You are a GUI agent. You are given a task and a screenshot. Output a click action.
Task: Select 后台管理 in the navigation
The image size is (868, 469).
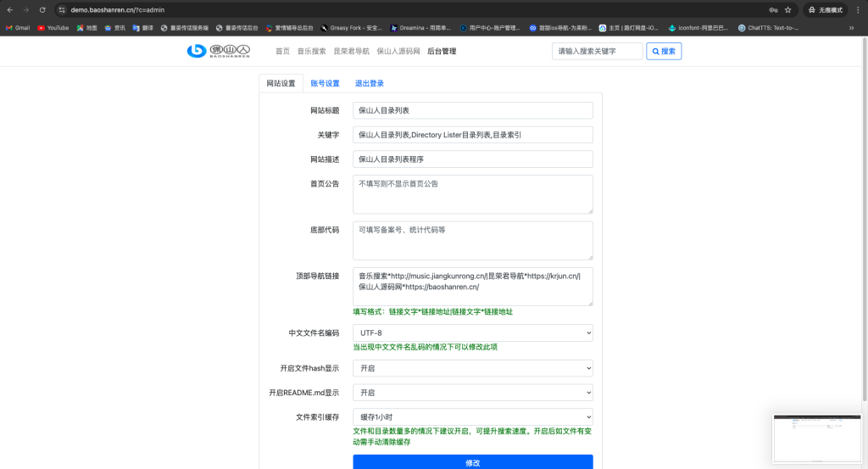pyautogui.click(x=442, y=51)
